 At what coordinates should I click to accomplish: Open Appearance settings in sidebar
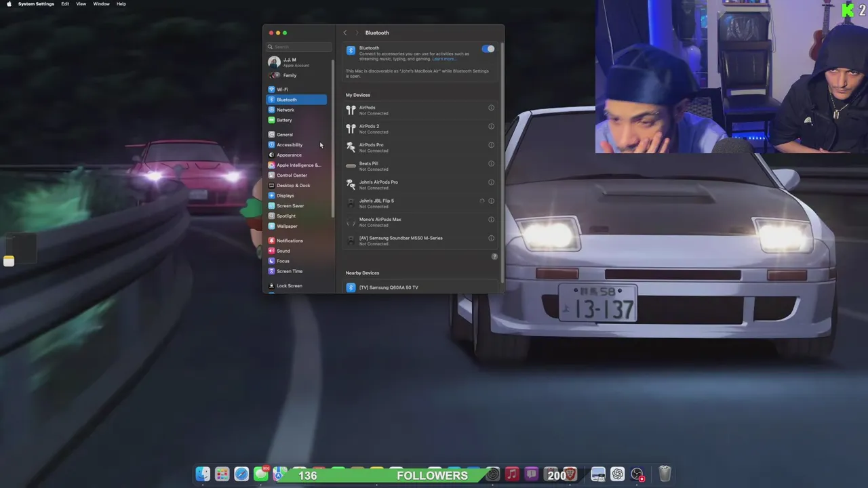pos(296,155)
